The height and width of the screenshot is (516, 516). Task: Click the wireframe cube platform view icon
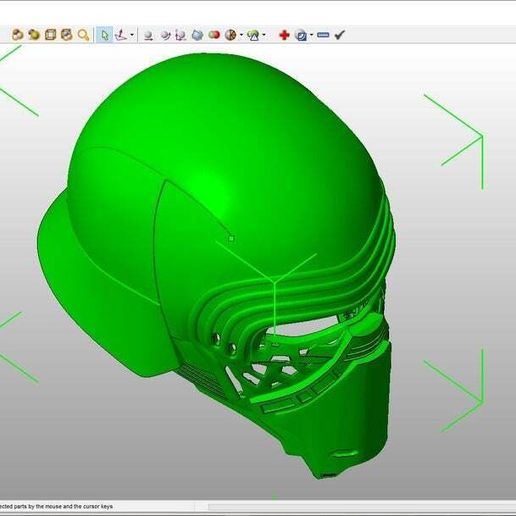coord(50,35)
